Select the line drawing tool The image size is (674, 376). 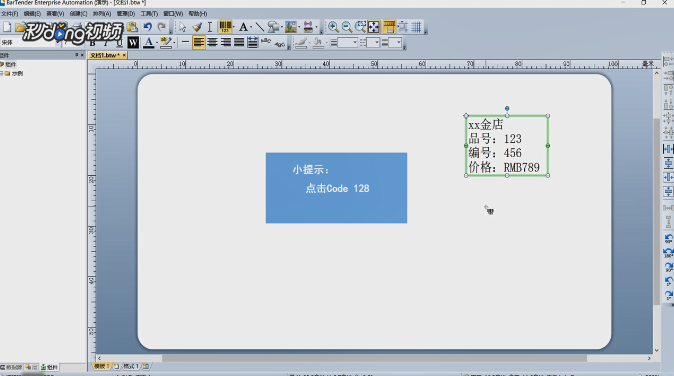[260, 27]
